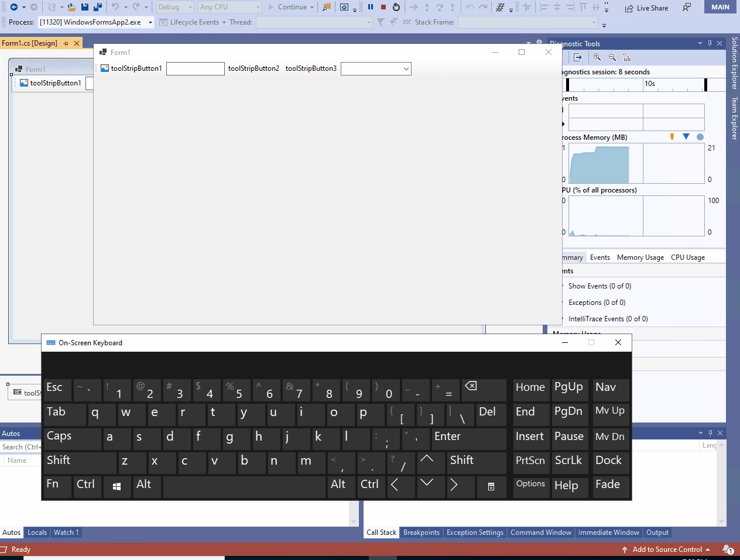740x560 pixels.
Task: Click the Save disk icon
Action: click(85, 7)
